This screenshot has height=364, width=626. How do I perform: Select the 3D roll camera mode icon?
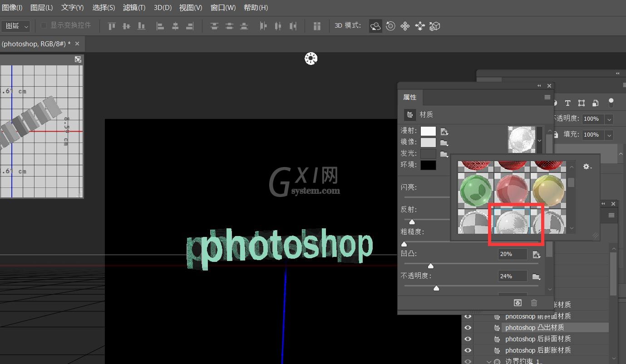tap(390, 26)
